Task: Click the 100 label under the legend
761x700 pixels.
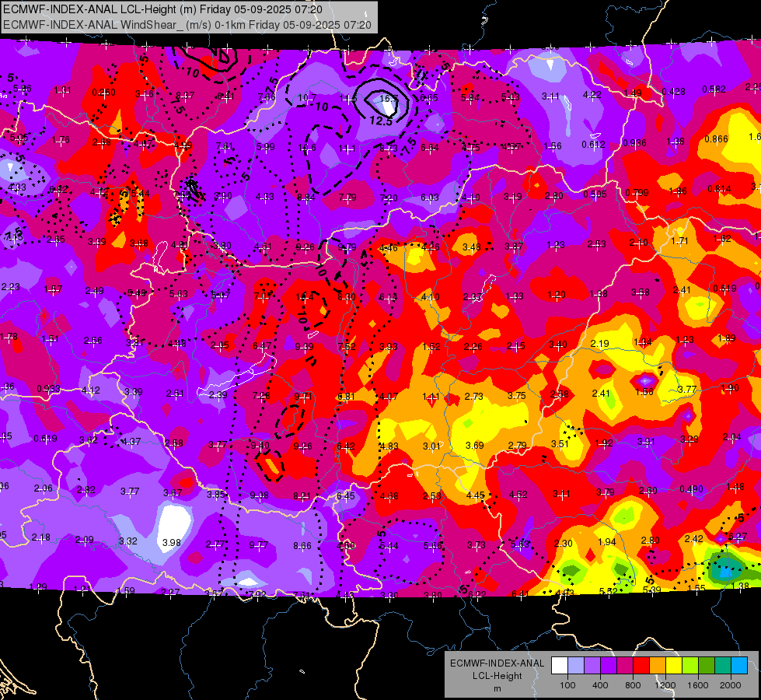Action: coord(568,685)
